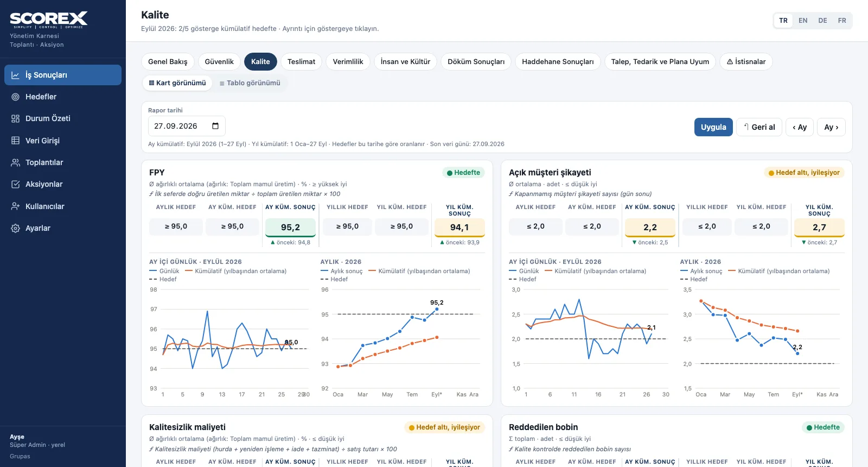Click the Hedefler target icon in sidebar
Image resolution: width=868 pixels, height=467 pixels.
tap(15, 97)
